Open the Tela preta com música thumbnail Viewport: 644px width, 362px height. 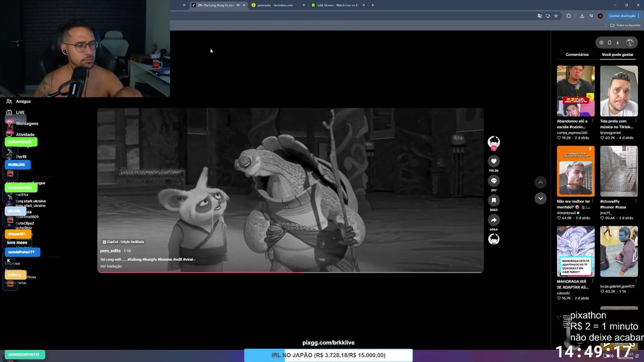pos(619,91)
